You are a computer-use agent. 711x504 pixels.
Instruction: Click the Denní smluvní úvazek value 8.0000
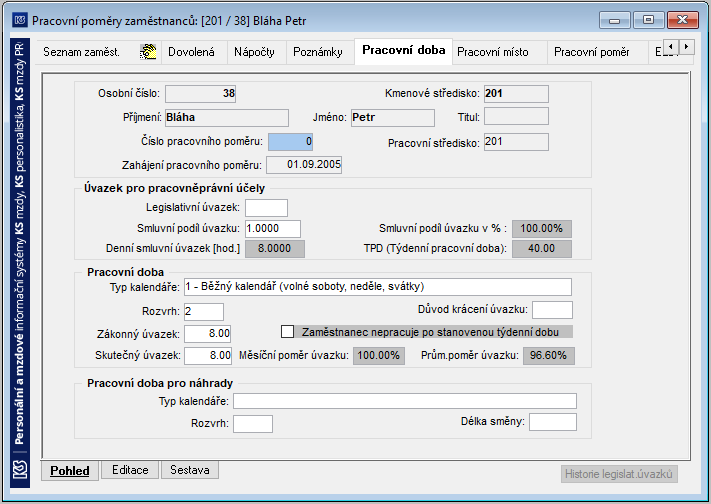[x=275, y=249]
